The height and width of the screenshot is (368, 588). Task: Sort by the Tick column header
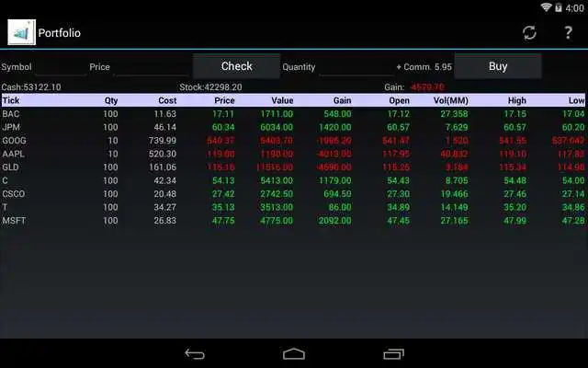11,100
